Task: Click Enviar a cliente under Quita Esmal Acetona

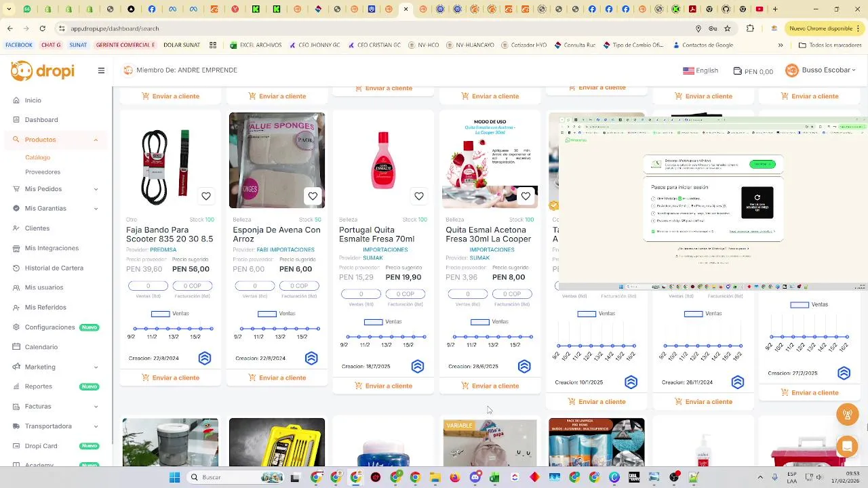Action: 490,386
